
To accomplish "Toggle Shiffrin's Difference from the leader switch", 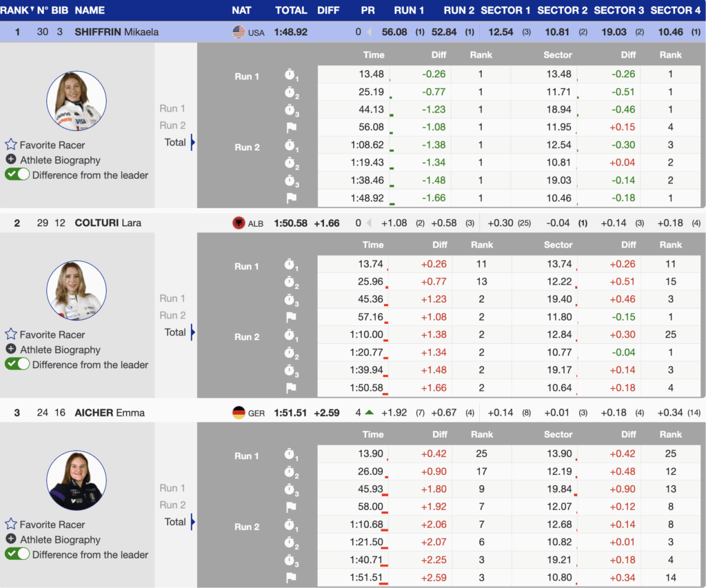I will tap(17, 175).
